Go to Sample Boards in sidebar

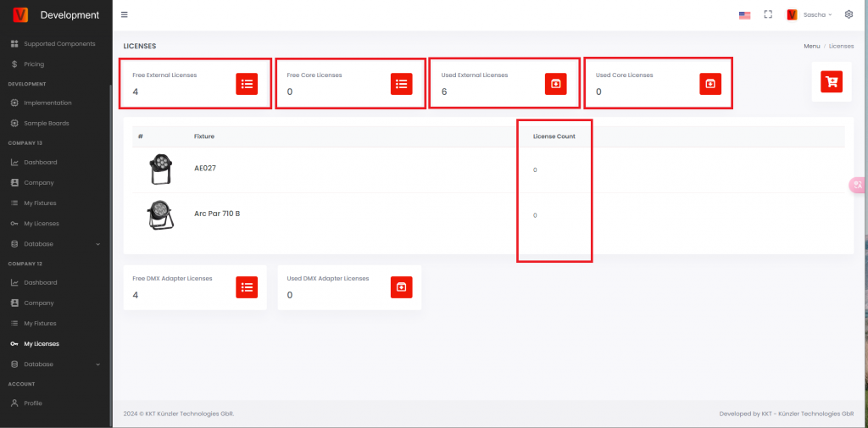(x=46, y=123)
